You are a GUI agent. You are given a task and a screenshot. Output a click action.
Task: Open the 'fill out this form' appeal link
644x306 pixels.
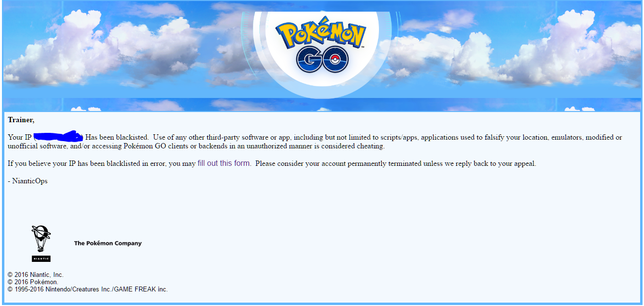point(224,163)
